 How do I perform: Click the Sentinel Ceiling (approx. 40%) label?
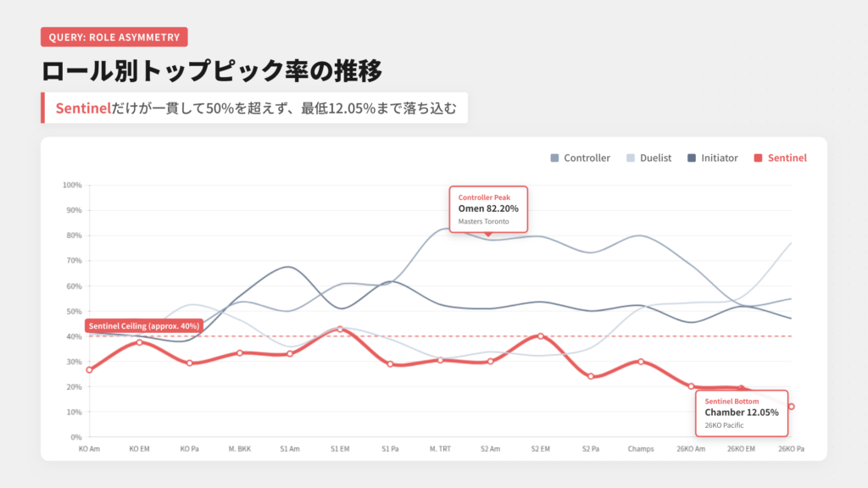click(143, 325)
